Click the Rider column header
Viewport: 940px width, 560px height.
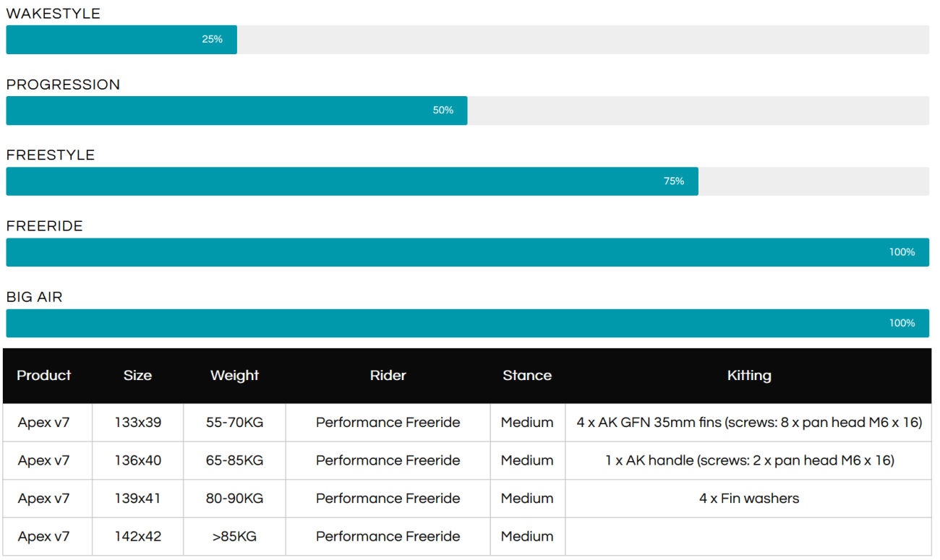pos(388,376)
